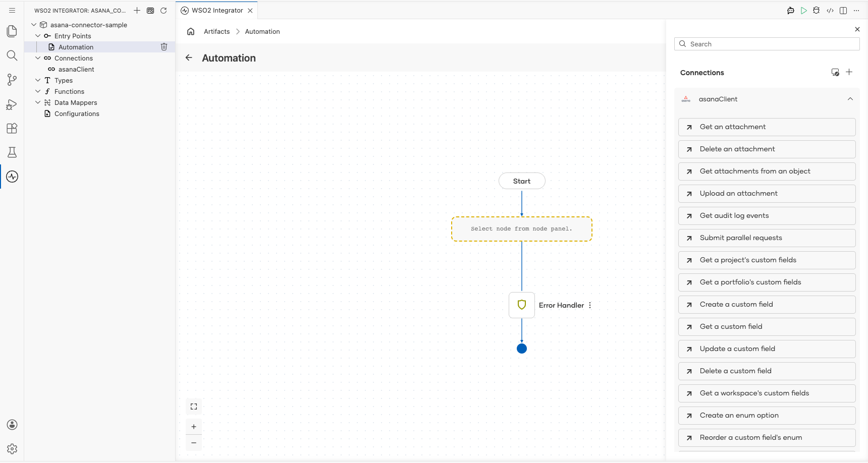Click the Artifacts breadcrumb
The width and height of the screenshot is (868, 463).
[216, 31]
